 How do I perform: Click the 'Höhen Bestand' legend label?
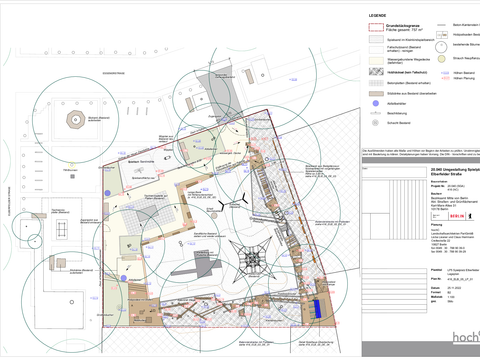[464, 73]
